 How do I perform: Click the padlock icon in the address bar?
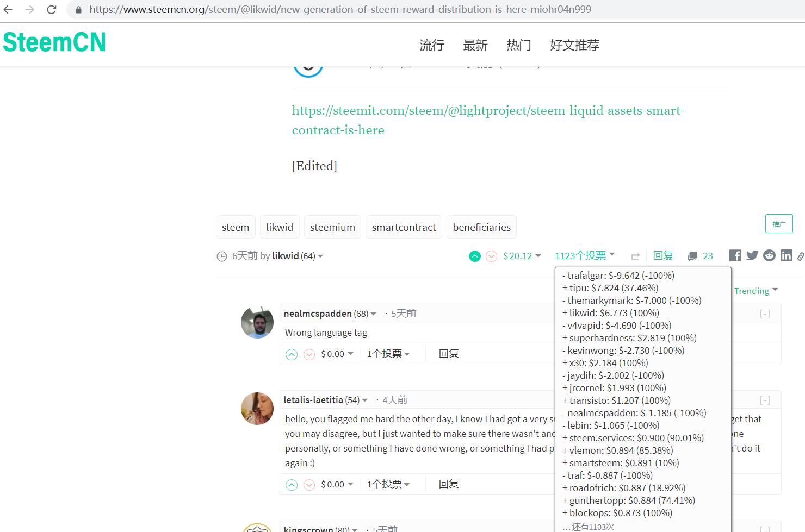coord(78,10)
